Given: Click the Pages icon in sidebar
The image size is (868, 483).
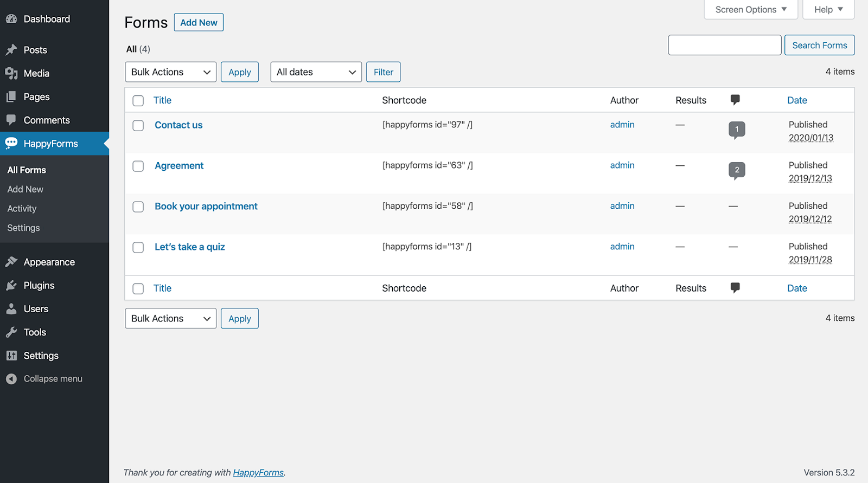Looking at the screenshot, I should (x=11, y=96).
